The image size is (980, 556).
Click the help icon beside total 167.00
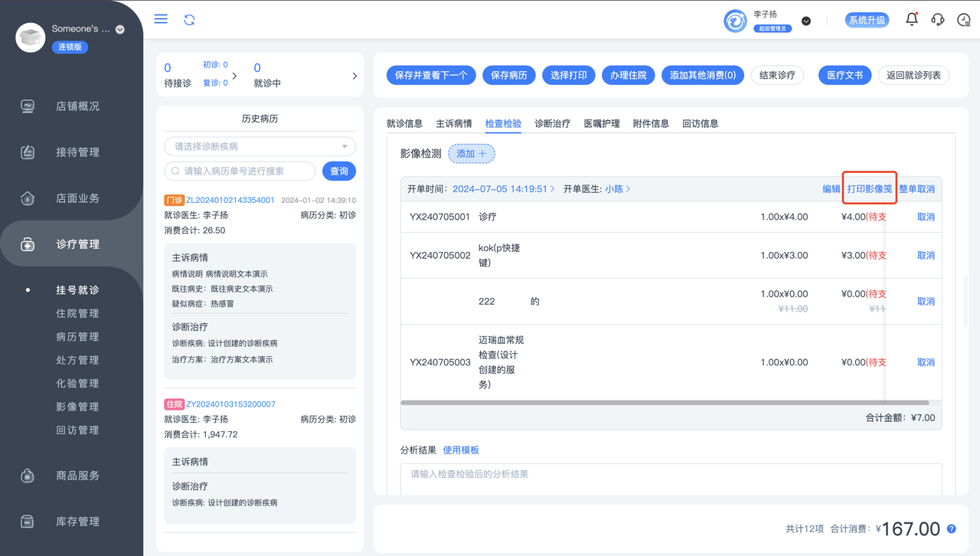(x=952, y=529)
